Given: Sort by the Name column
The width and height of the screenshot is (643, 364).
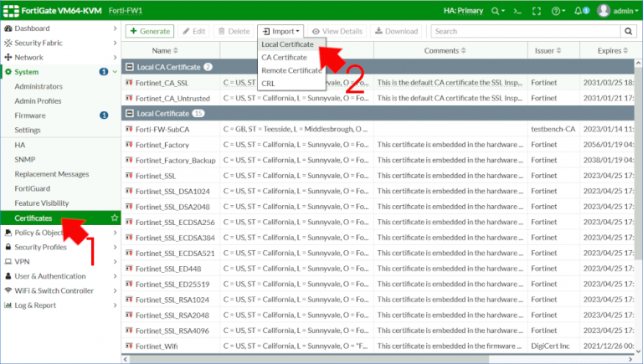Looking at the screenshot, I should pos(165,50).
